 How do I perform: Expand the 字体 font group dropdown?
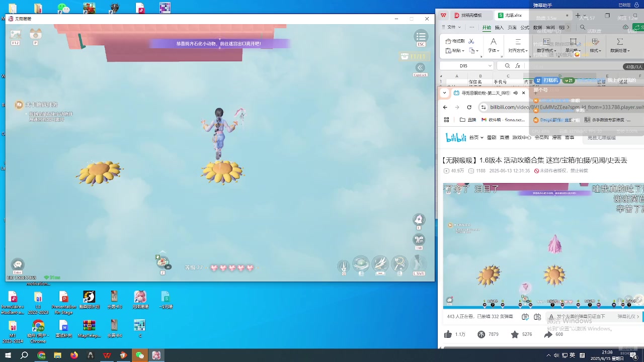pos(494,50)
